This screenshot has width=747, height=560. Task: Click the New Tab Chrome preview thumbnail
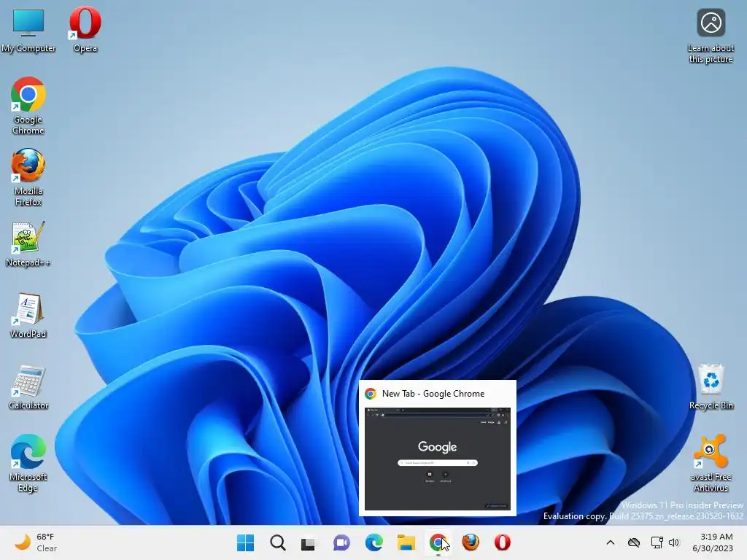click(438, 459)
